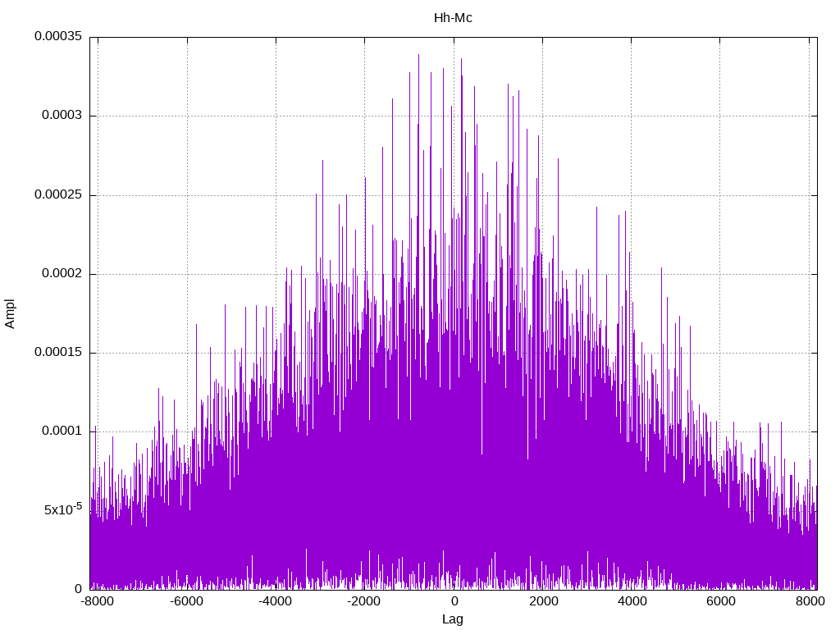Pick the -6000 x-axis tick label
This screenshot has width=840, height=630.
(186, 601)
